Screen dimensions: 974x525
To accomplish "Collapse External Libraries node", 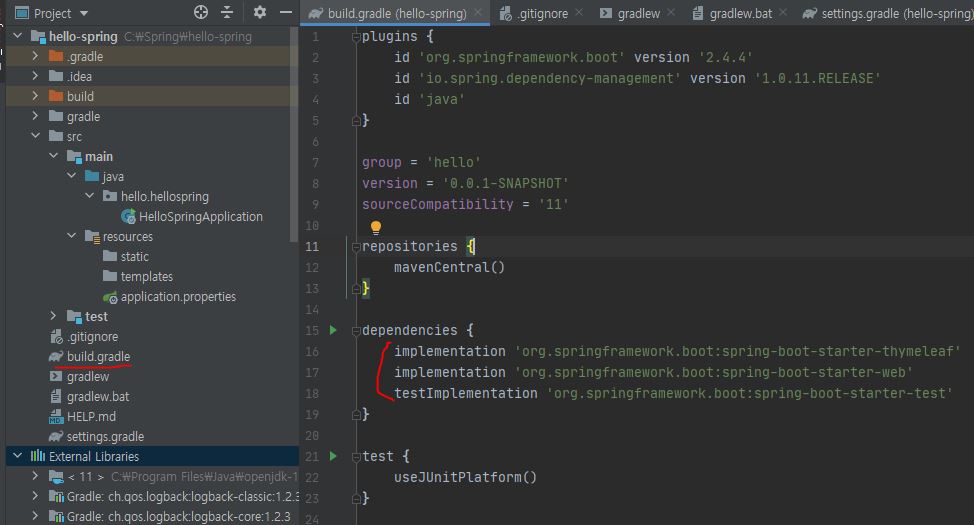I will pyautogui.click(x=17, y=456).
